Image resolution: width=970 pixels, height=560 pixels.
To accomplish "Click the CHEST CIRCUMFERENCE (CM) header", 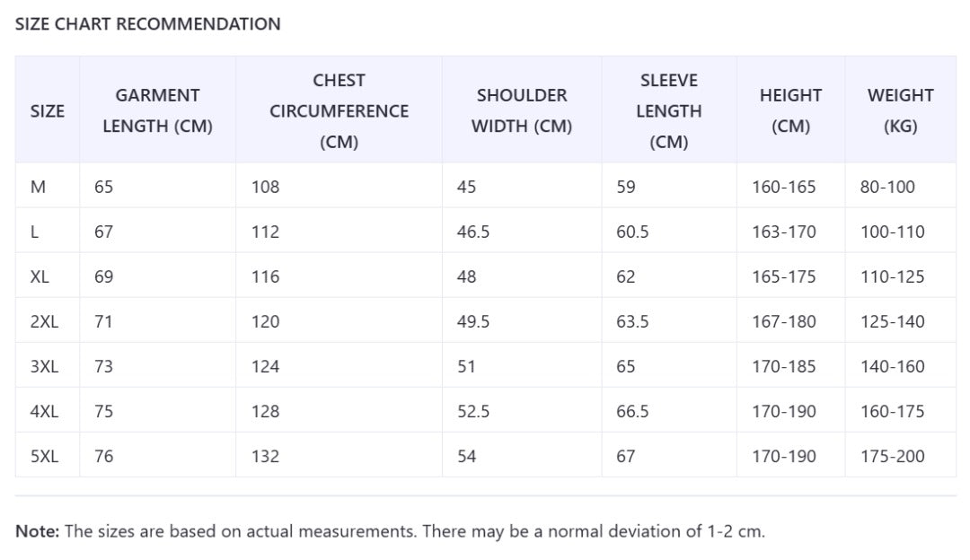I will point(339,110).
